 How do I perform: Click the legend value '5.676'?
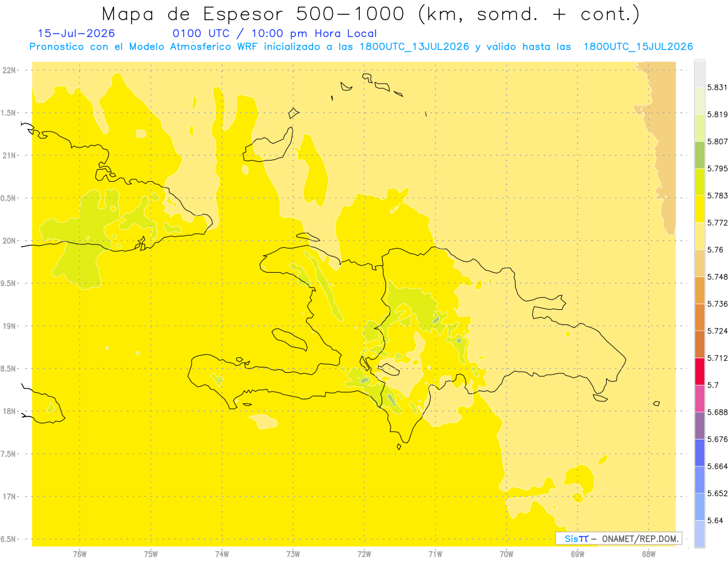pyautogui.click(x=717, y=439)
